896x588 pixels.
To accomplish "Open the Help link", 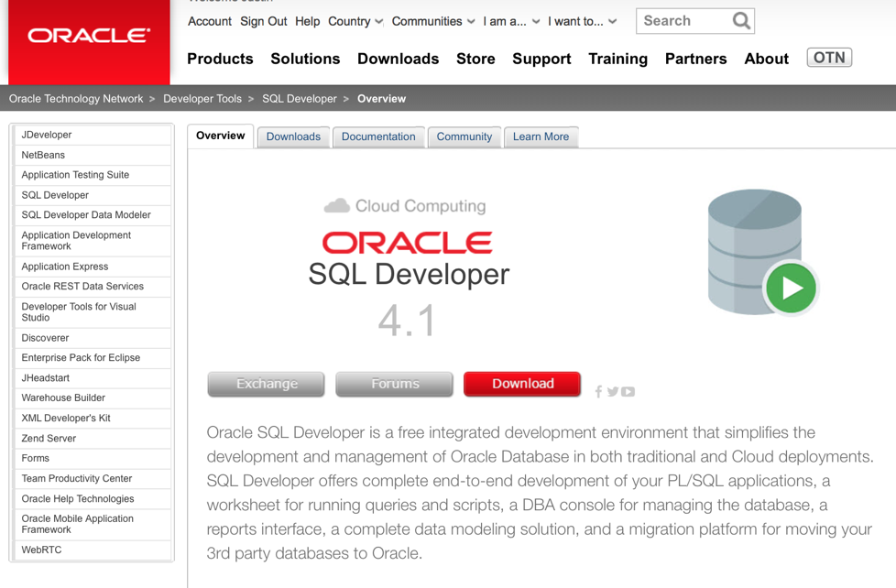I will point(308,22).
